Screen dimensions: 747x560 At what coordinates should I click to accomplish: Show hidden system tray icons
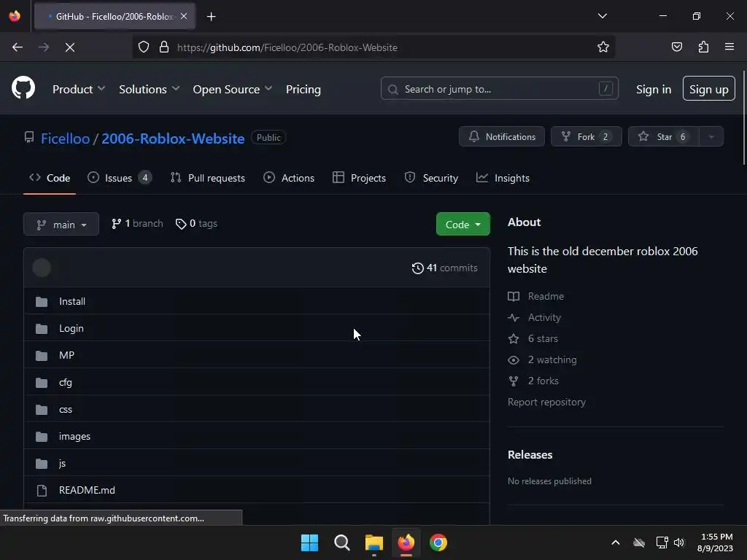click(x=616, y=542)
